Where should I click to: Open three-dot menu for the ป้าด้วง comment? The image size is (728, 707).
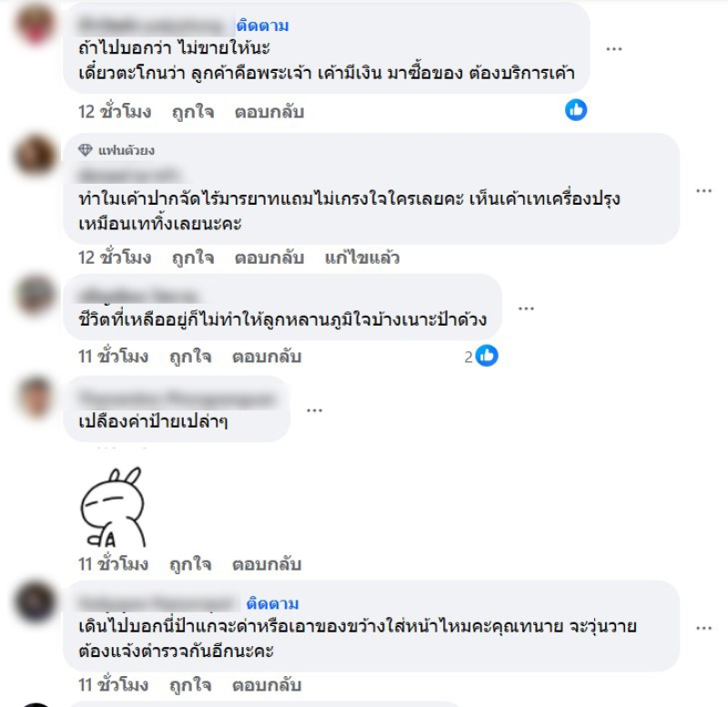(x=526, y=308)
